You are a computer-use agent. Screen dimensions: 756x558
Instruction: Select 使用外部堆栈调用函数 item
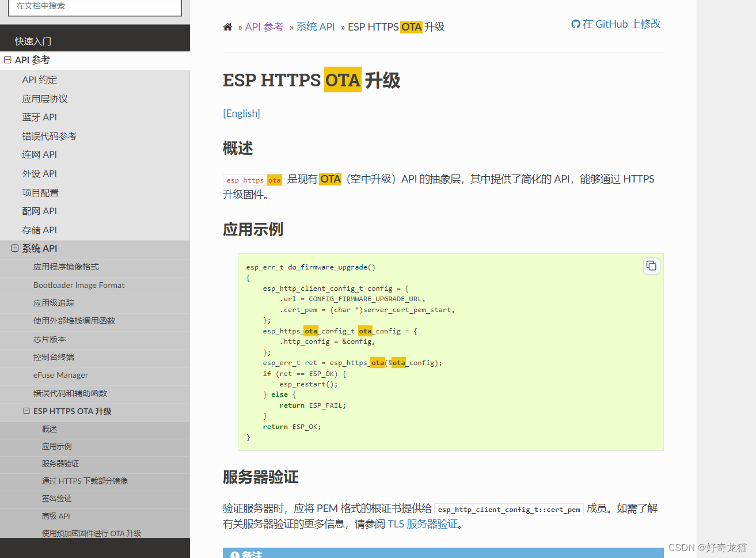(x=74, y=321)
